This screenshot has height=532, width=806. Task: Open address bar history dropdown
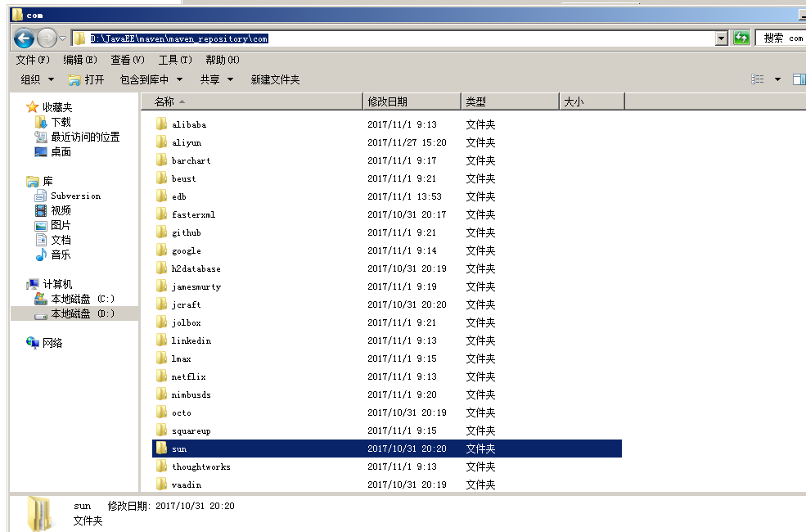pyautogui.click(x=721, y=38)
